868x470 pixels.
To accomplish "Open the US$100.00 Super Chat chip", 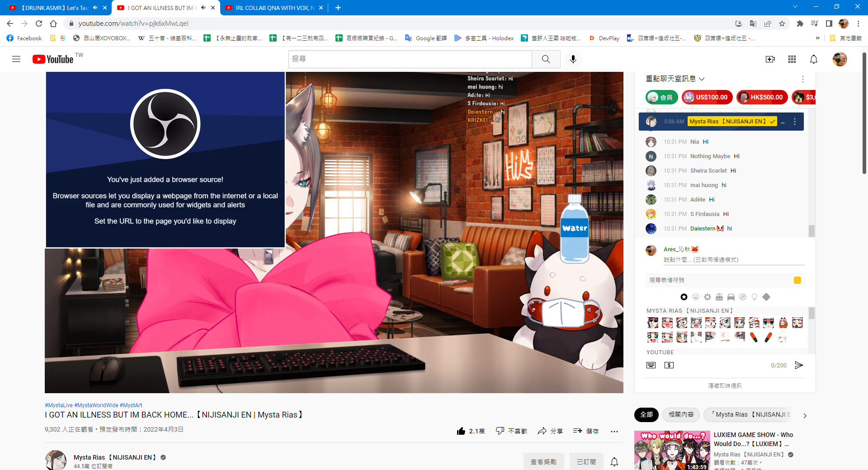I will [707, 97].
